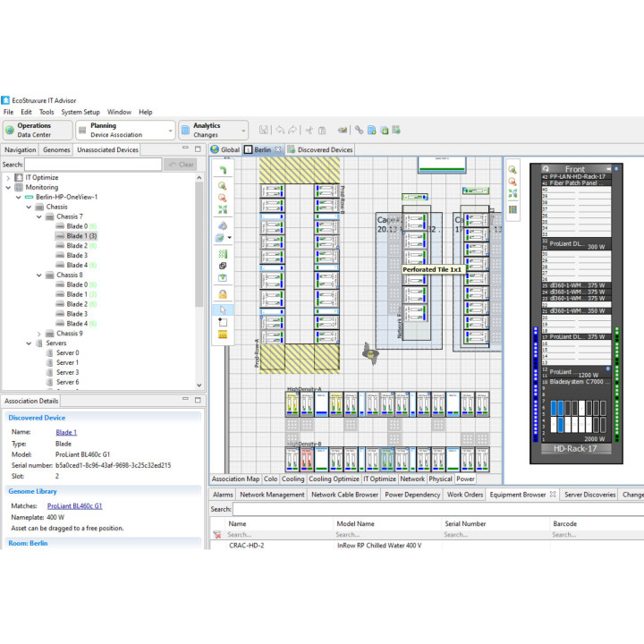The image size is (644, 644).
Task: Select Server 3 in the tree
Action: click(67, 372)
